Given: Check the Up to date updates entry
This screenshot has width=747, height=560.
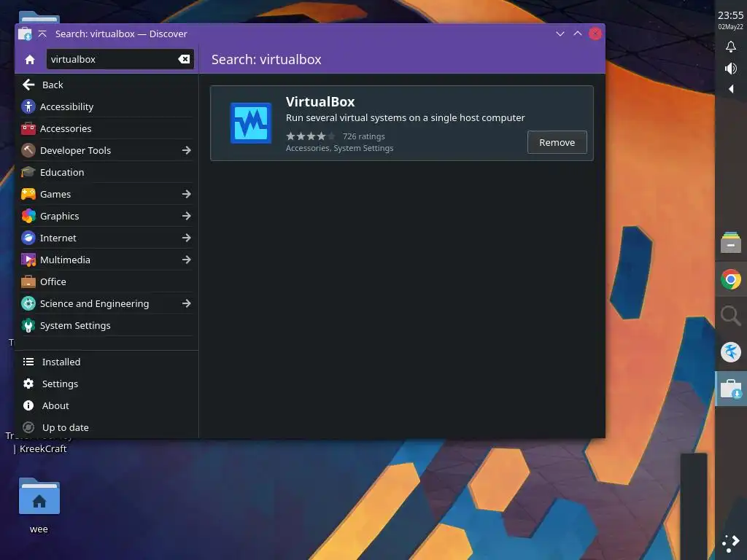Looking at the screenshot, I should click(x=107, y=427).
